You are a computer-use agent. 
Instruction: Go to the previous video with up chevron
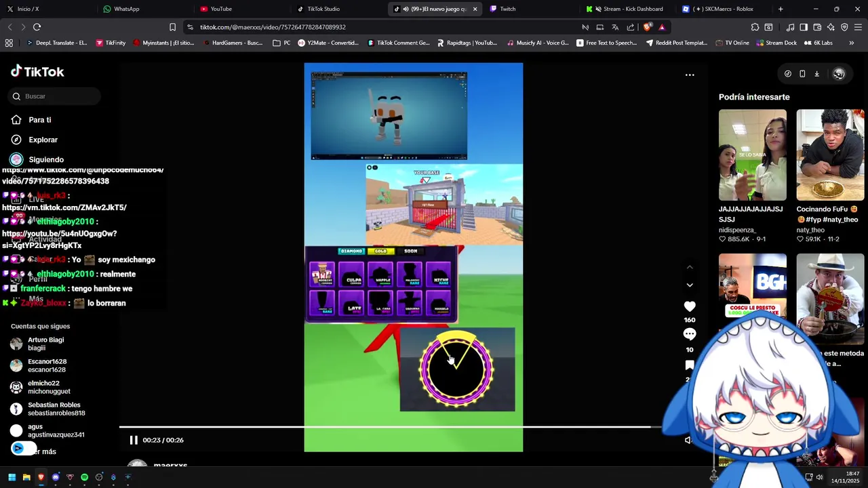point(690,268)
